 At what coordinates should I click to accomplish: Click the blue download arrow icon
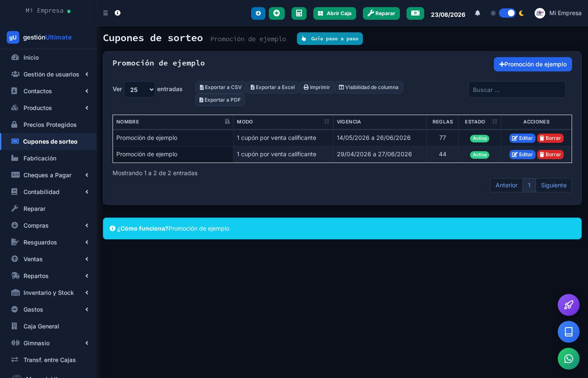(x=258, y=13)
